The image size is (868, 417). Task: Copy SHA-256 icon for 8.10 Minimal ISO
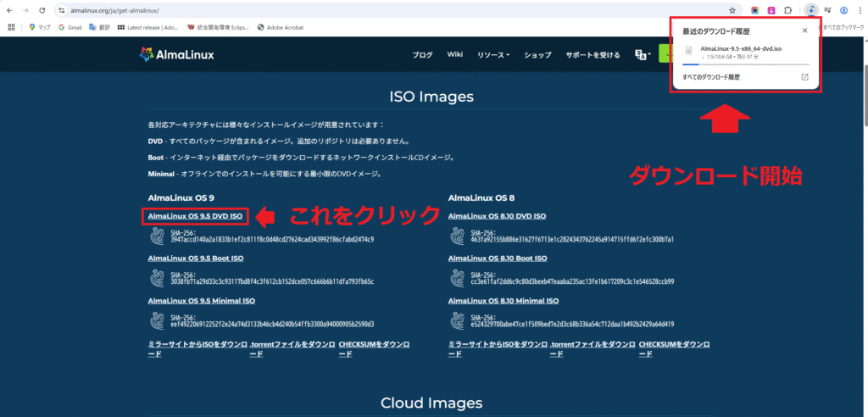(457, 320)
